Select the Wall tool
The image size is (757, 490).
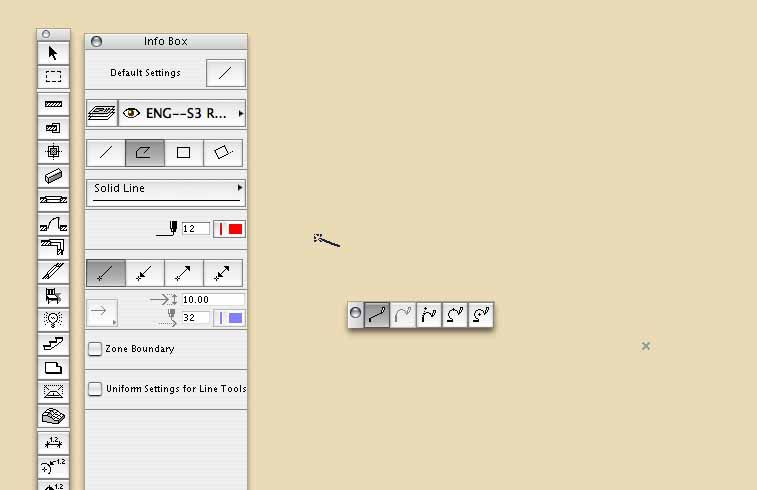53,104
